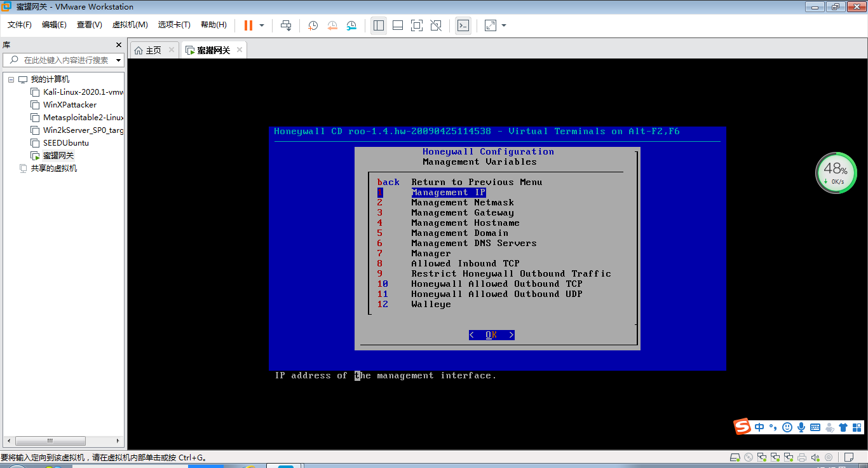Focus the library search input field
Screen dimensions: 868x468
[64, 60]
